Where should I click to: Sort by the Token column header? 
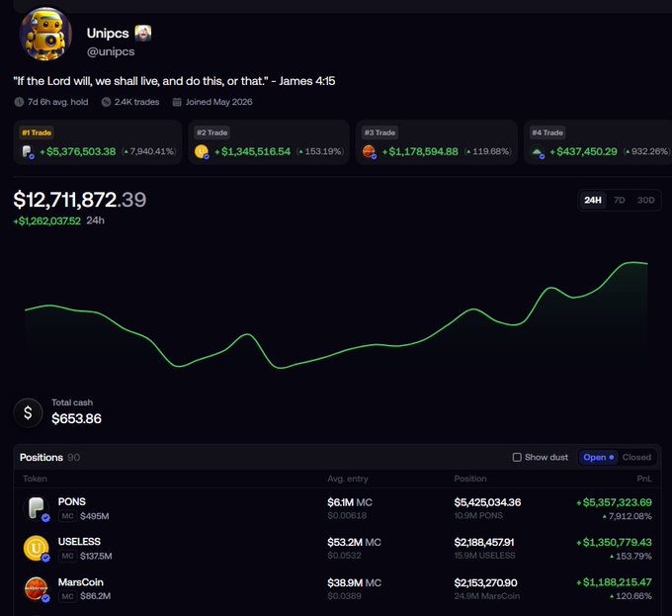click(x=35, y=479)
